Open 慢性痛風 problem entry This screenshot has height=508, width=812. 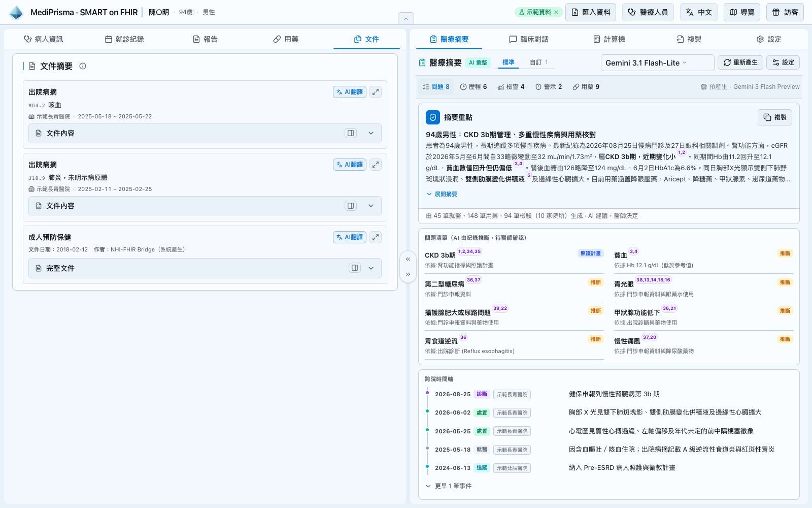703,345
